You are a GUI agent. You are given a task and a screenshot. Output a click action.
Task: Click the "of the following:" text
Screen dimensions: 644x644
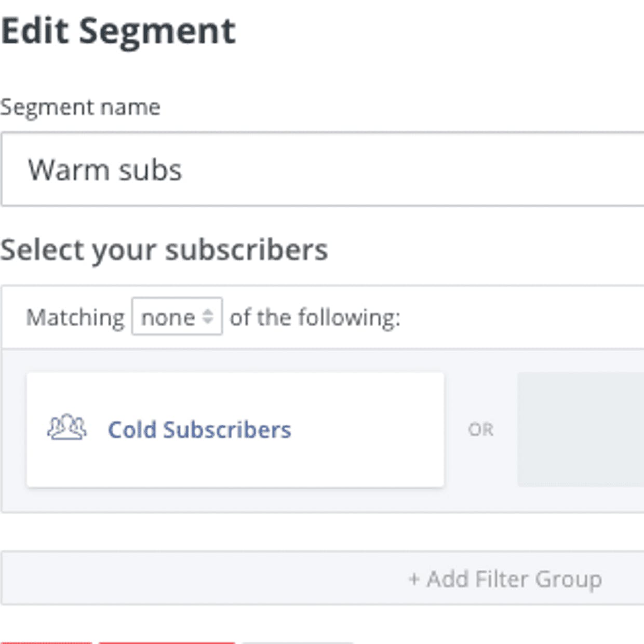click(x=315, y=317)
